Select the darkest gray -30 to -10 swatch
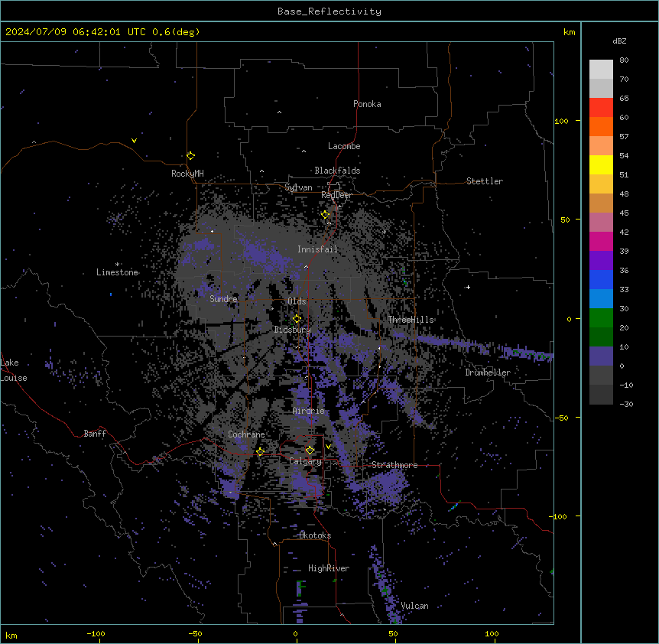 601,395
